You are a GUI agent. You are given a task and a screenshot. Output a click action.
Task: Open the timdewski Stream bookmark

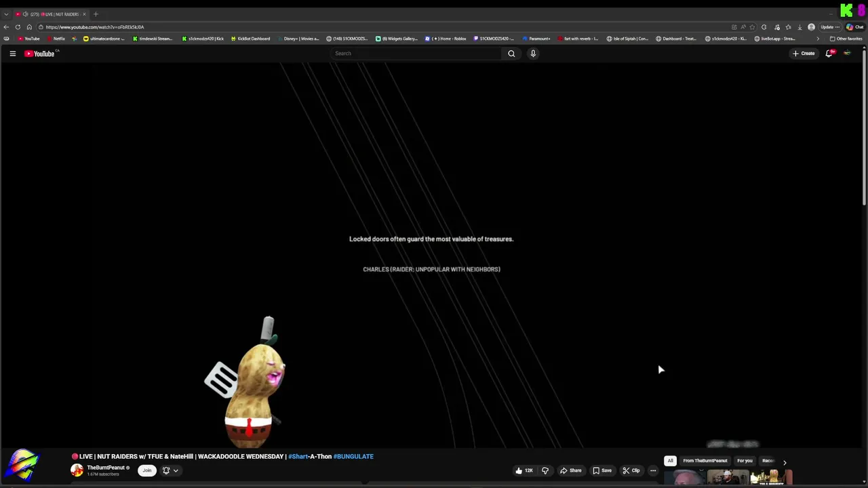click(x=153, y=39)
